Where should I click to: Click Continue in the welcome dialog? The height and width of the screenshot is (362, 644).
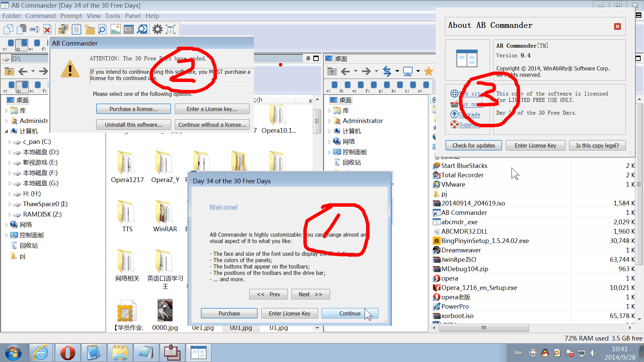(x=350, y=313)
